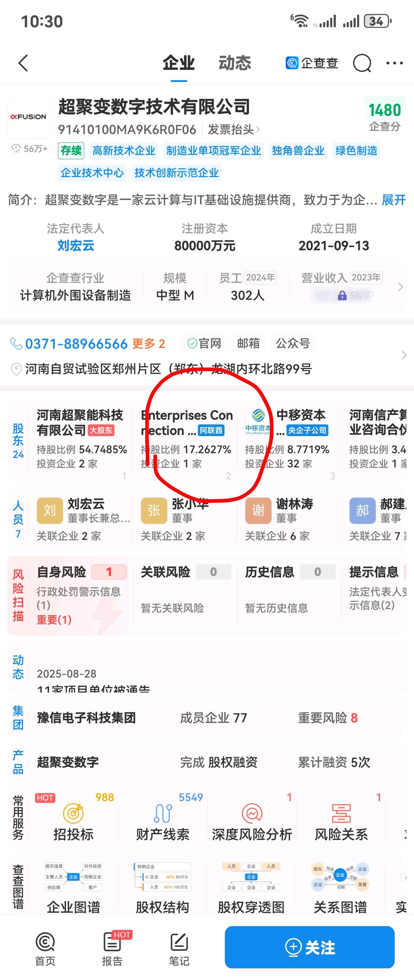Open shareholder 河南超聚能科技有限公司 card
Image resolution: width=414 pixels, height=980 pixels.
coord(81,439)
